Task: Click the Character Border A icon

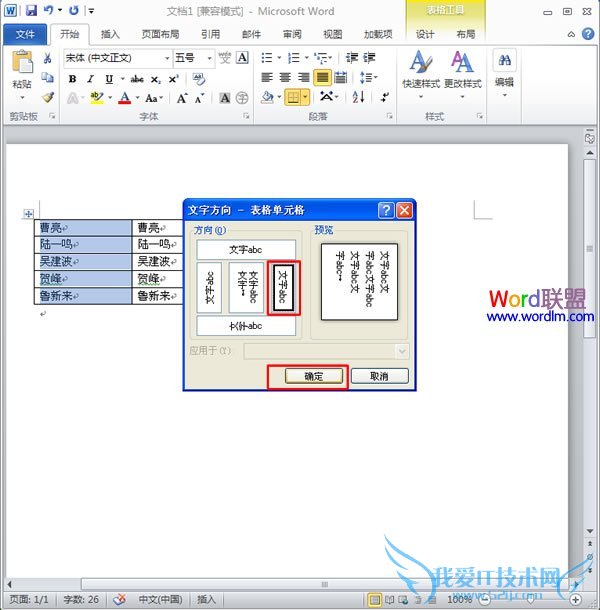Action: pos(242,58)
